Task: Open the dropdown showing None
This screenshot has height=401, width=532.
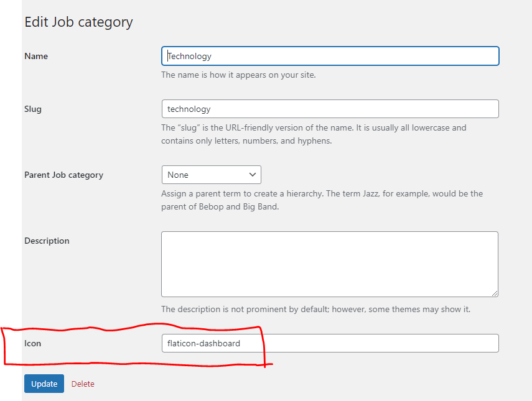Action: (212, 175)
